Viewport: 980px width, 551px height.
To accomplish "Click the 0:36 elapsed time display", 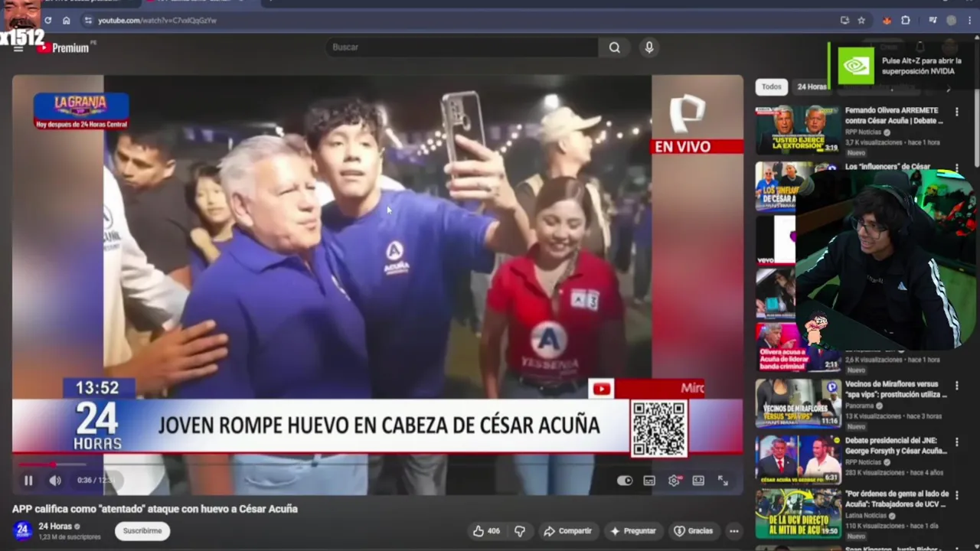I will coord(83,481).
